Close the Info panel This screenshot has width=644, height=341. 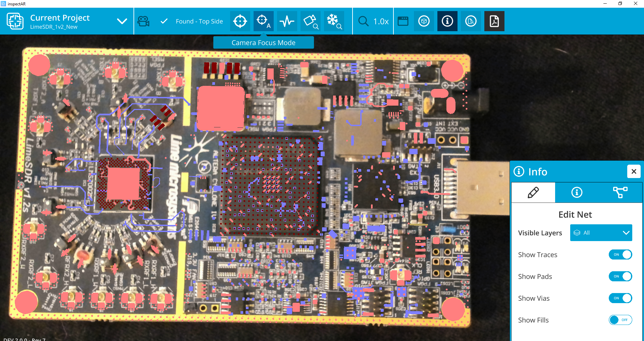click(x=634, y=171)
